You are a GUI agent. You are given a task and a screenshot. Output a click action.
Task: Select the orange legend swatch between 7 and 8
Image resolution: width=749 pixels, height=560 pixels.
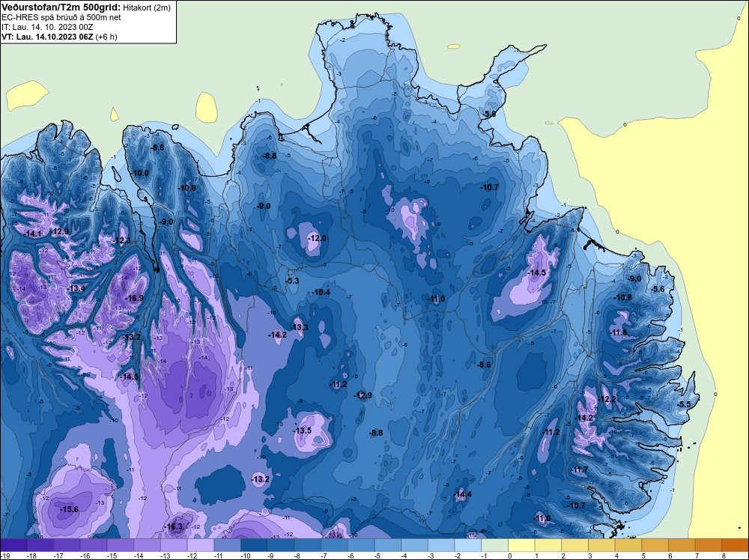tap(709, 544)
